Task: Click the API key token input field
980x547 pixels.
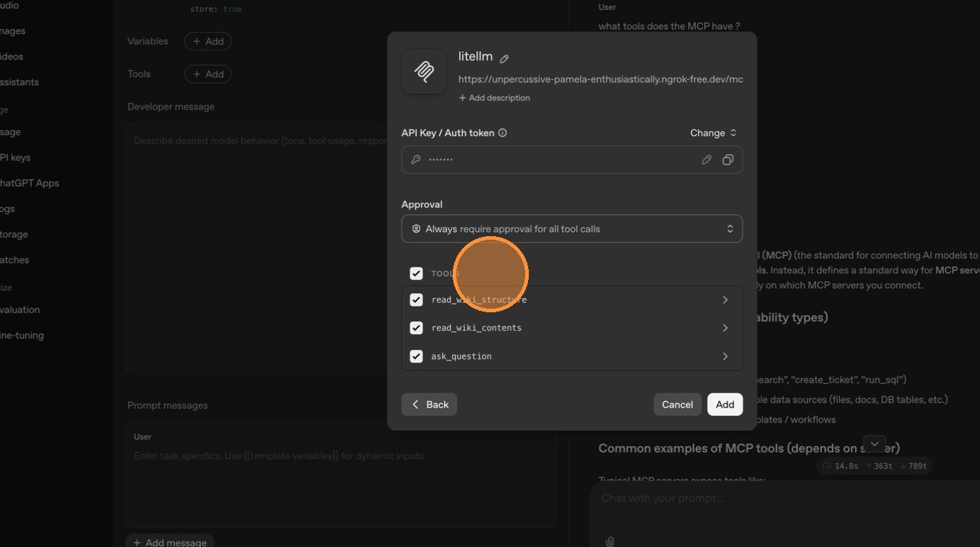Action: [572, 160]
